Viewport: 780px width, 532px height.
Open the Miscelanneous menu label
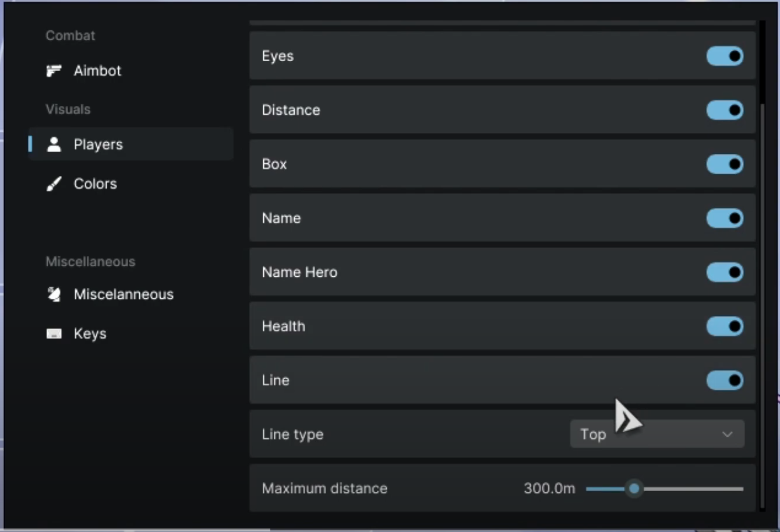[123, 294]
